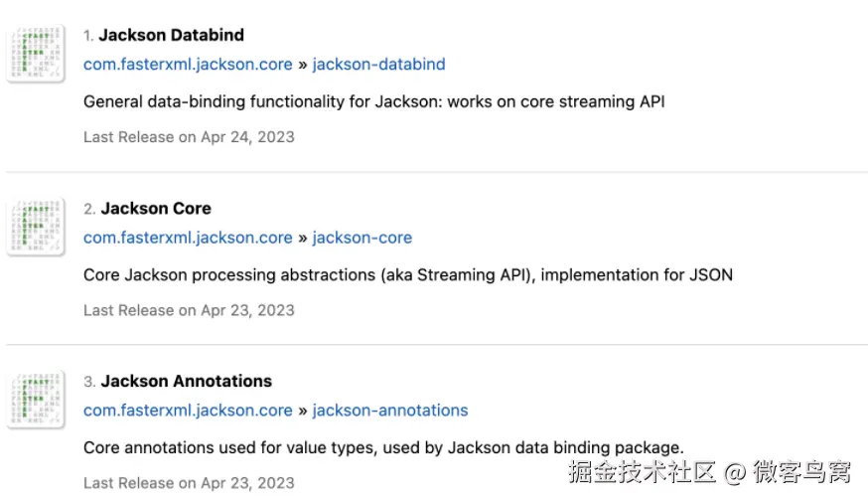Click the jackson-databind artifact link
The height and width of the screenshot is (502, 868).
point(378,65)
